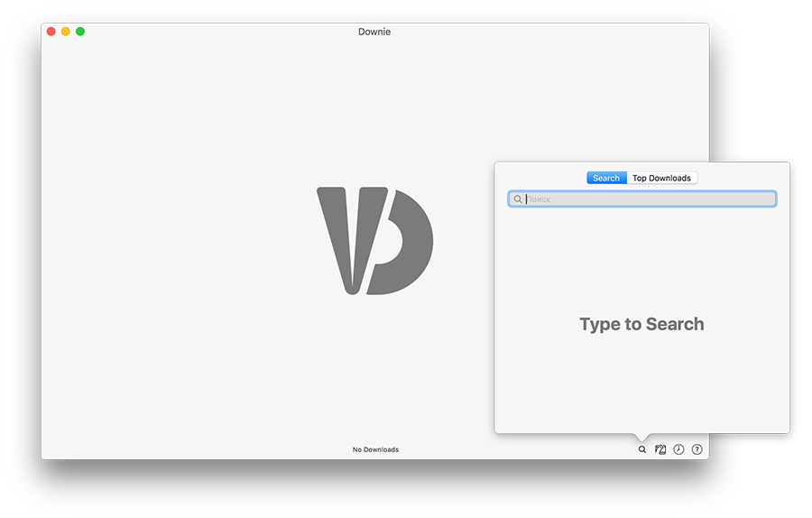Screen dimensions: 812x518
Task: Click the Downie title in the title bar
Action: [x=374, y=32]
